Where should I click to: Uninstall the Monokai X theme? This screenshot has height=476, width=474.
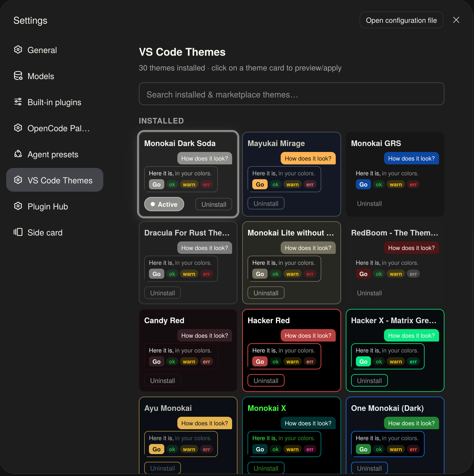pyautogui.click(x=266, y=468)
